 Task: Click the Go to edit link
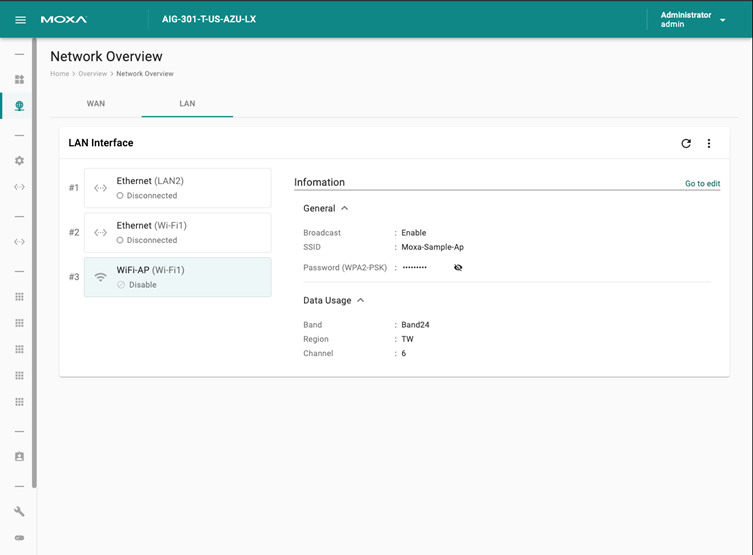click(703, 183)
